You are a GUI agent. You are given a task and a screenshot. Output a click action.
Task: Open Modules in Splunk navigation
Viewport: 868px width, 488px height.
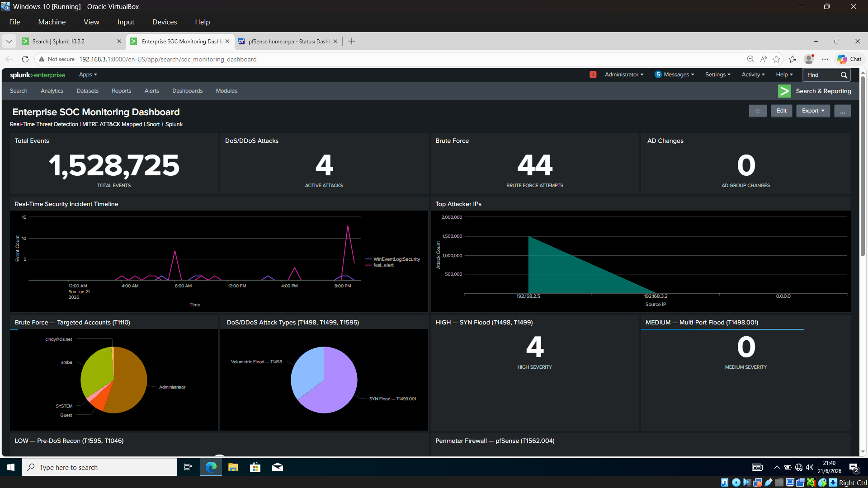coord(226,91)
